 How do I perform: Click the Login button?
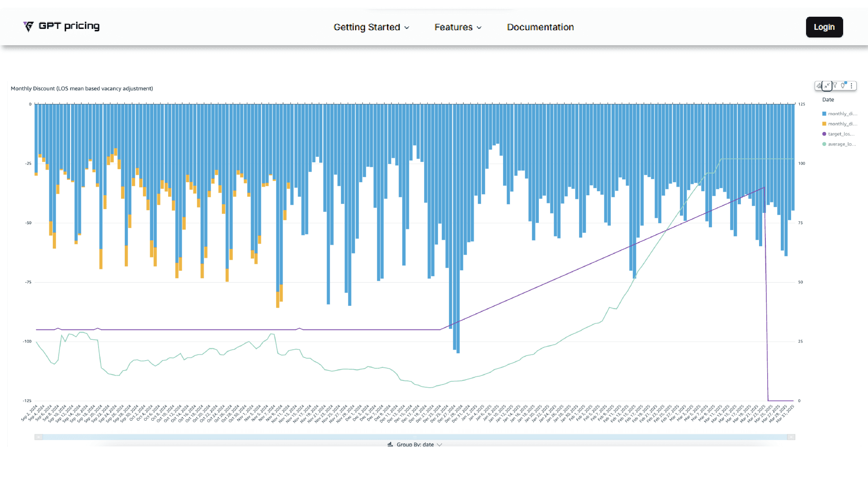[x=824, y=27]
